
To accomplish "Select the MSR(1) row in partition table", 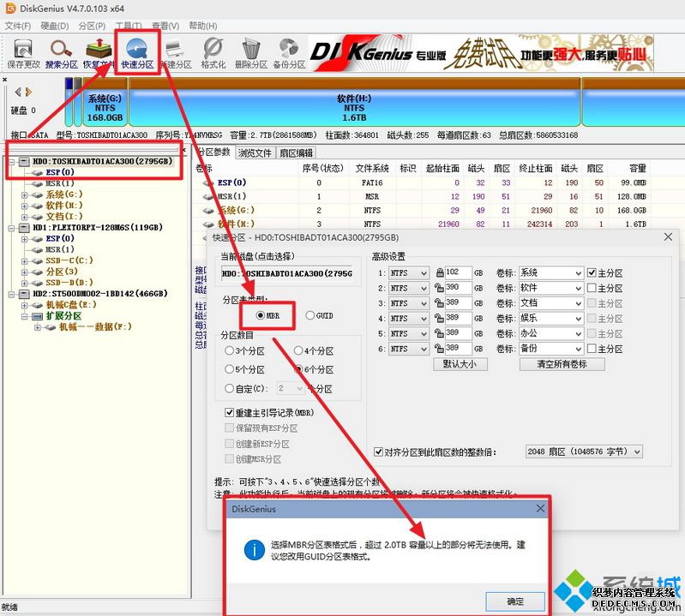I will point(422,196).
